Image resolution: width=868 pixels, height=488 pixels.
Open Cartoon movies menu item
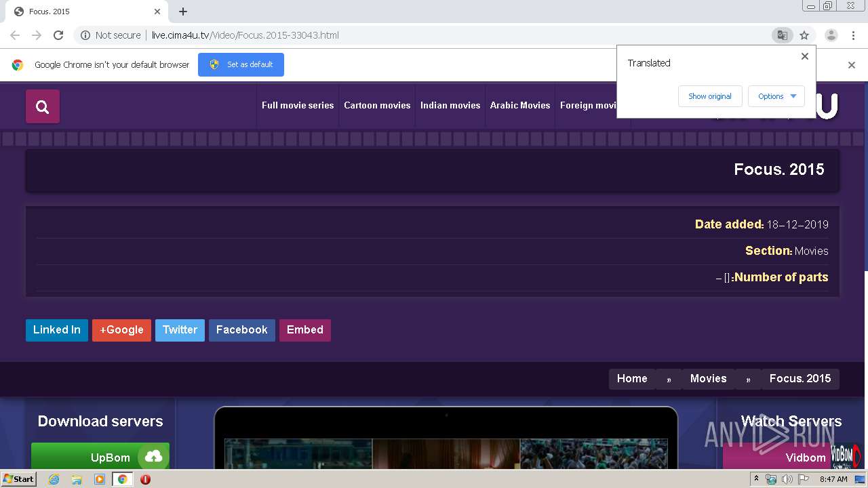[377, 105]
